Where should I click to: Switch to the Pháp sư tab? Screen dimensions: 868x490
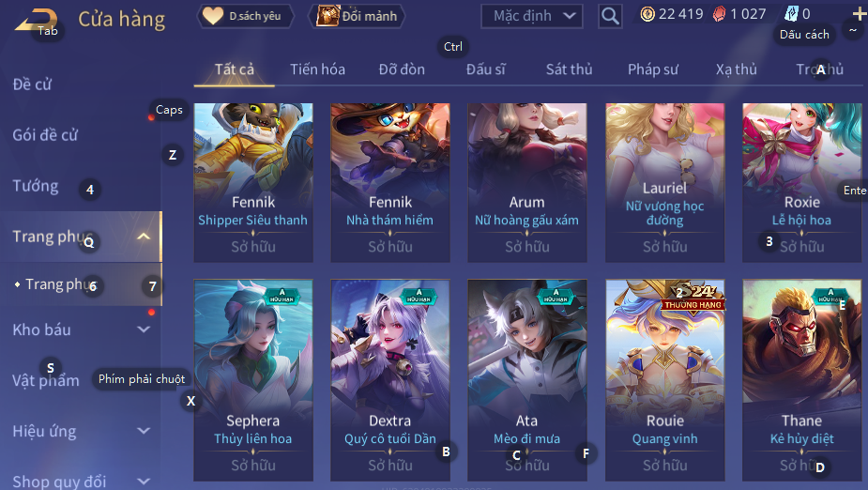(x=653, y=69)
